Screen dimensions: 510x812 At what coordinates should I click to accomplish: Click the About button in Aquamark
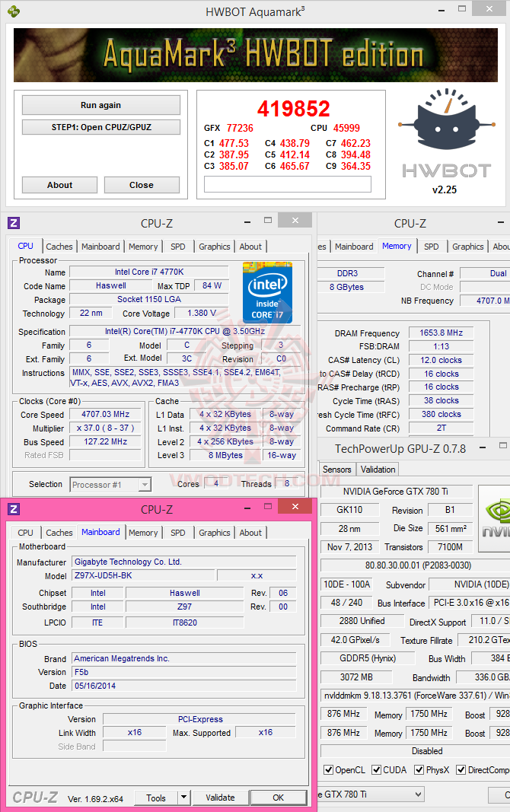click(x=59, y=185)
